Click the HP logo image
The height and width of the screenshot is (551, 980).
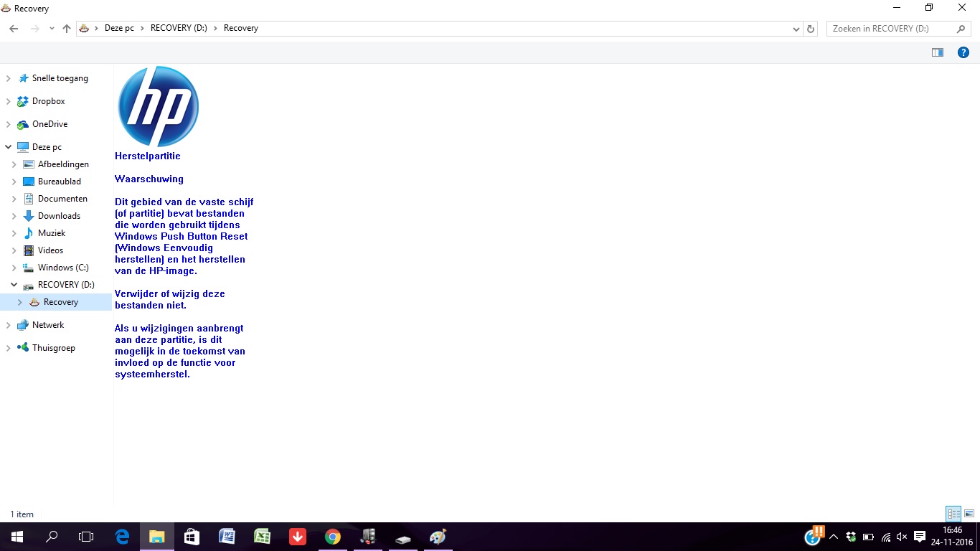[158, 106]
